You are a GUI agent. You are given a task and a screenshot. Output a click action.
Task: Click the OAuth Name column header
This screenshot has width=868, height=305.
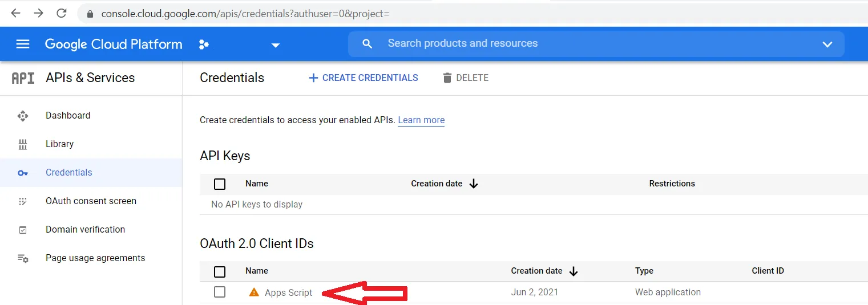257,271
